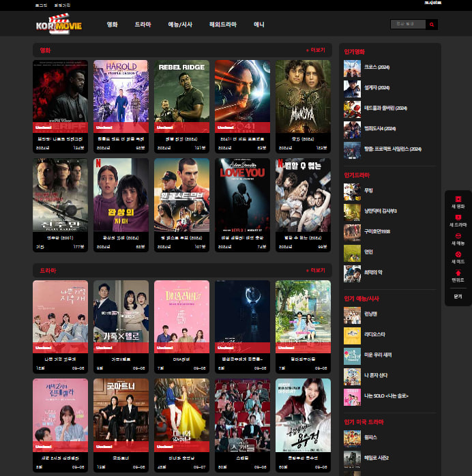Open the garden-stairs couple drama poster

(x=303, y=316)
